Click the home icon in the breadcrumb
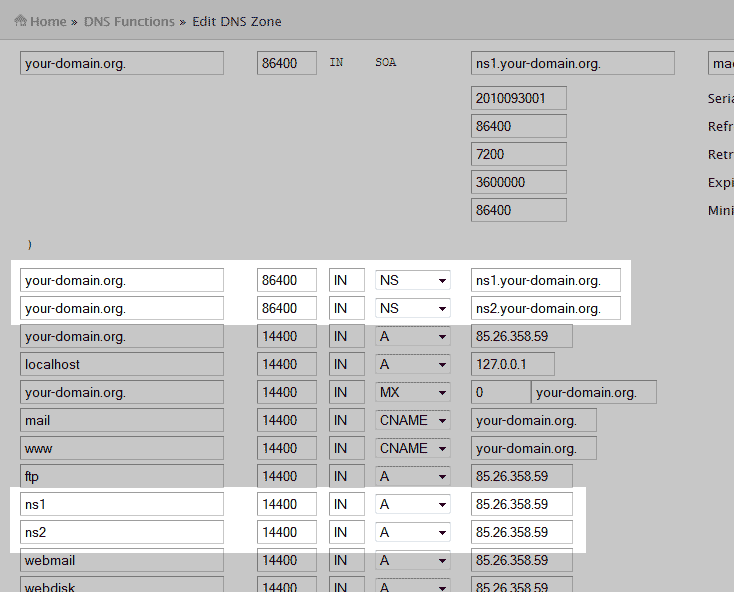Viewport: 734px width, 592px height. click(20, 21)
